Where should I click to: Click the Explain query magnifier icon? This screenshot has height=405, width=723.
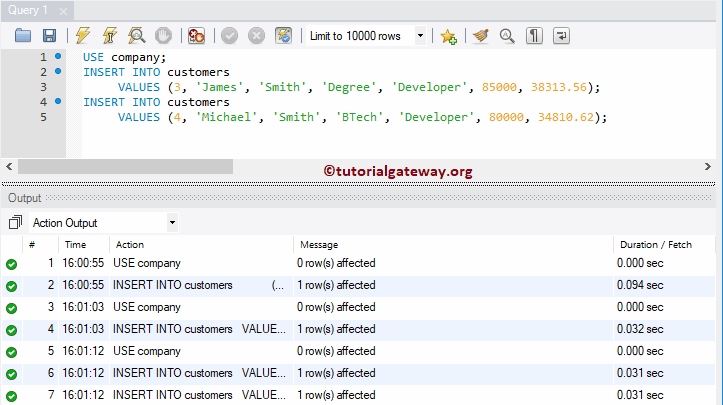click(x=137, y=36)
